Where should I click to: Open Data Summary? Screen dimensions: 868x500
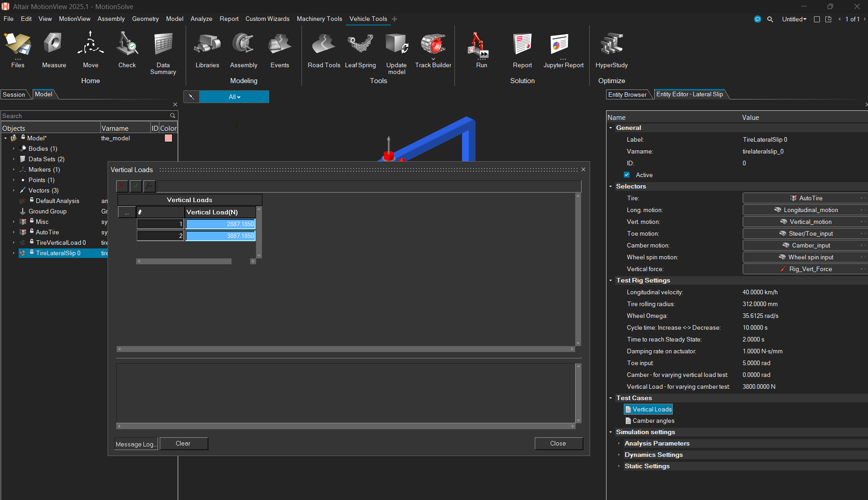pyautogui.click(x=163, y=54)
